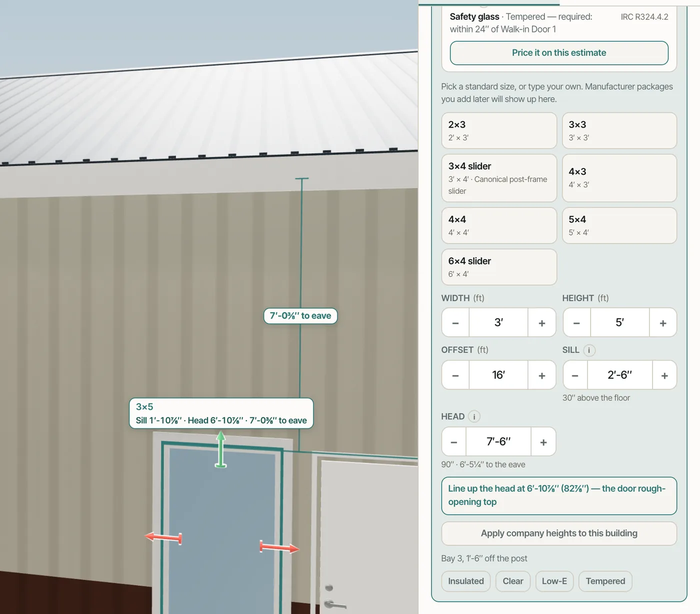Decrease the HEIGHT value with minus

(x=576, y=323)
